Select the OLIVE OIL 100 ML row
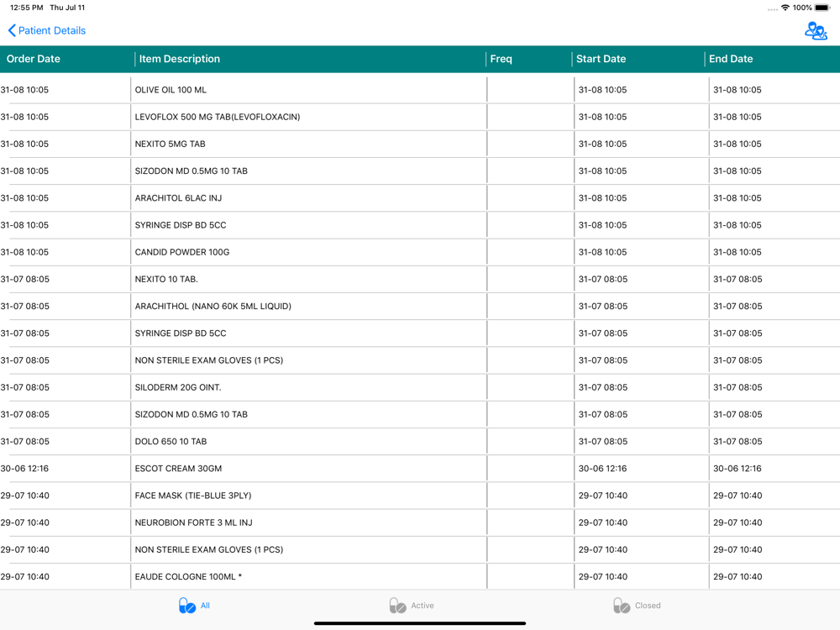Viewport: 840px width, 630px height. click(x=420, y=90)
